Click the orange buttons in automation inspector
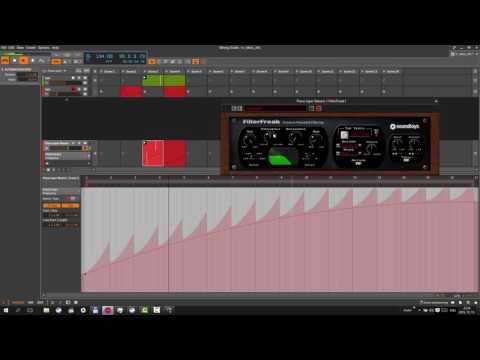Image resolution: width=480 pixels, height=360 pixels. click(x=61, y=206)
